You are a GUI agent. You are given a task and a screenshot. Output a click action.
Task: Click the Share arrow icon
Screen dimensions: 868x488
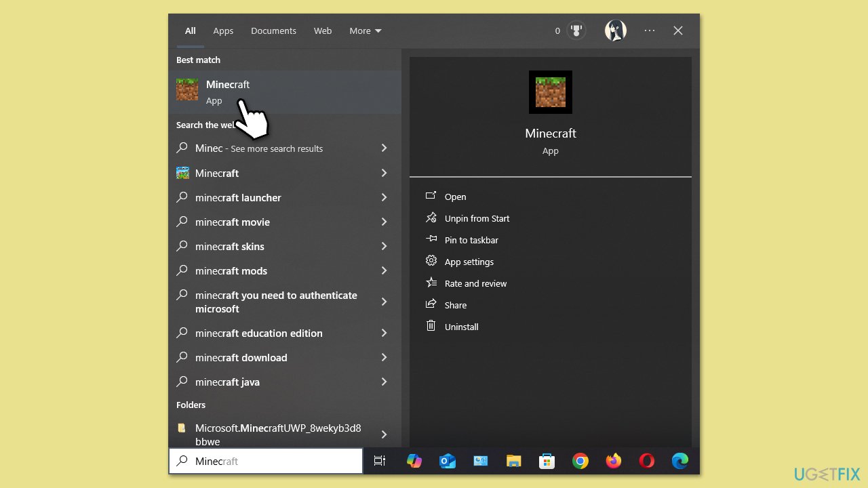click(431, 304)
